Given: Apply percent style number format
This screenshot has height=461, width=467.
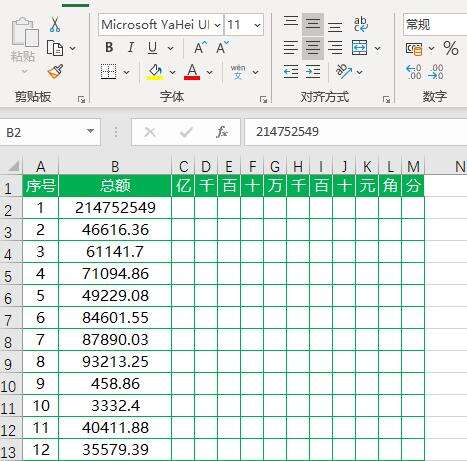Looking at the screenshot, I should point(451,48).
